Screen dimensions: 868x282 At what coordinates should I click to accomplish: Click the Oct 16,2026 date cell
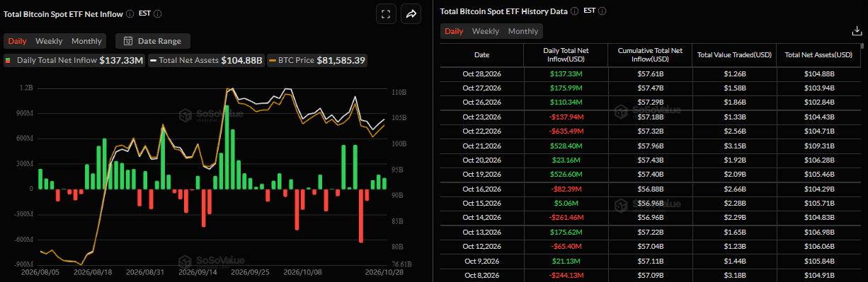481,189
